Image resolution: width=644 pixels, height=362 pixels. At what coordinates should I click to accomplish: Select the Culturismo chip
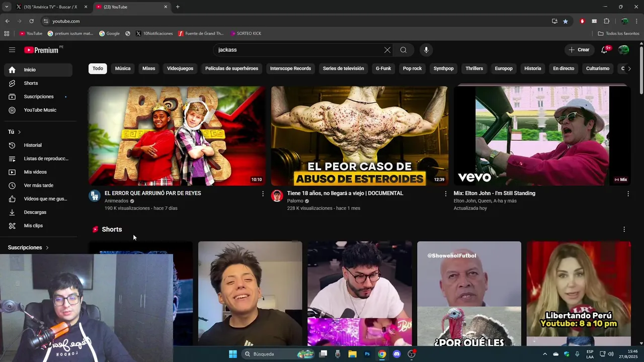598,68
